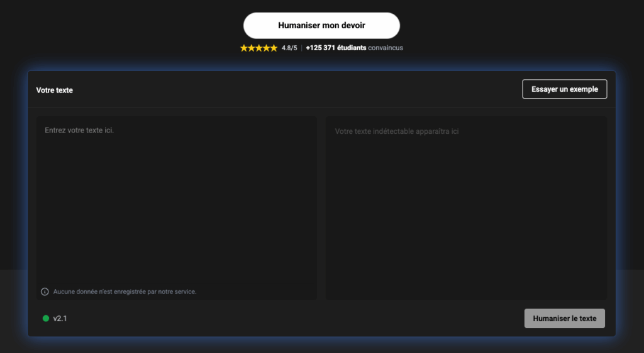Click the "Aucune donnée n'est enregistrée" notice text
This screenshot has width=644, height=353.
125,291
